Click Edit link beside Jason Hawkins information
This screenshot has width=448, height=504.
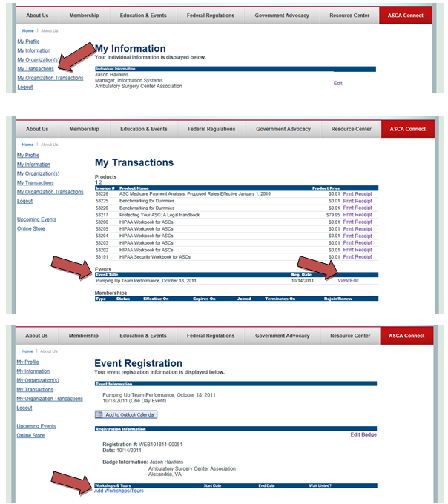click(x=337, y=83)
